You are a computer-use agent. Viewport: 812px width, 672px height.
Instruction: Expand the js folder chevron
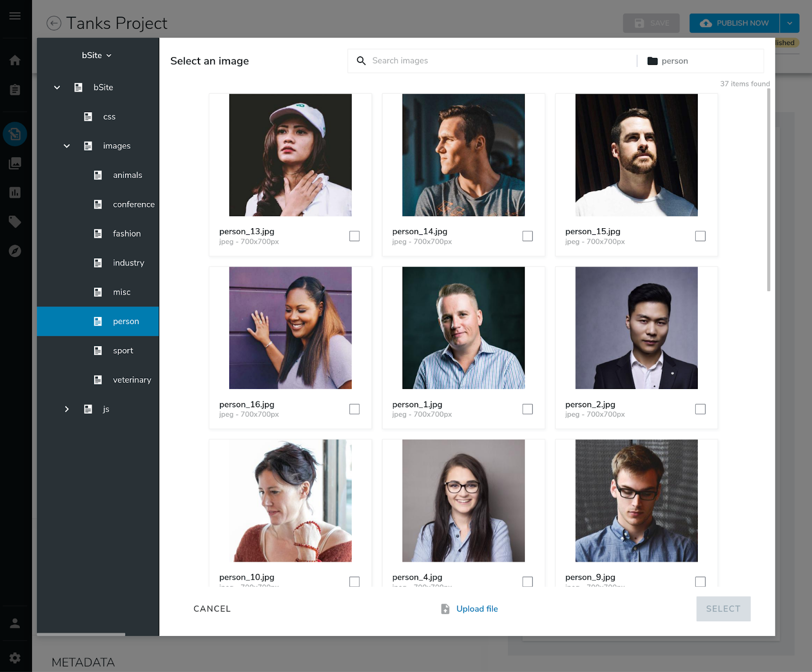(66, 409)
